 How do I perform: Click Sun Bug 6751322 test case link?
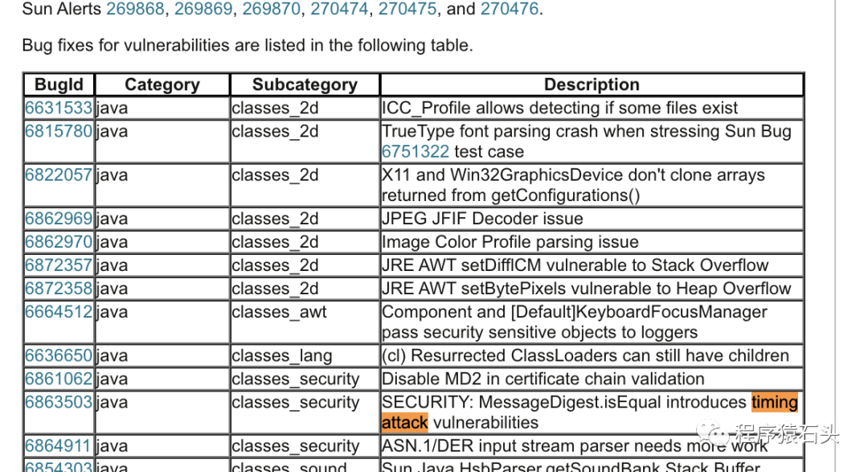[416, 151]
